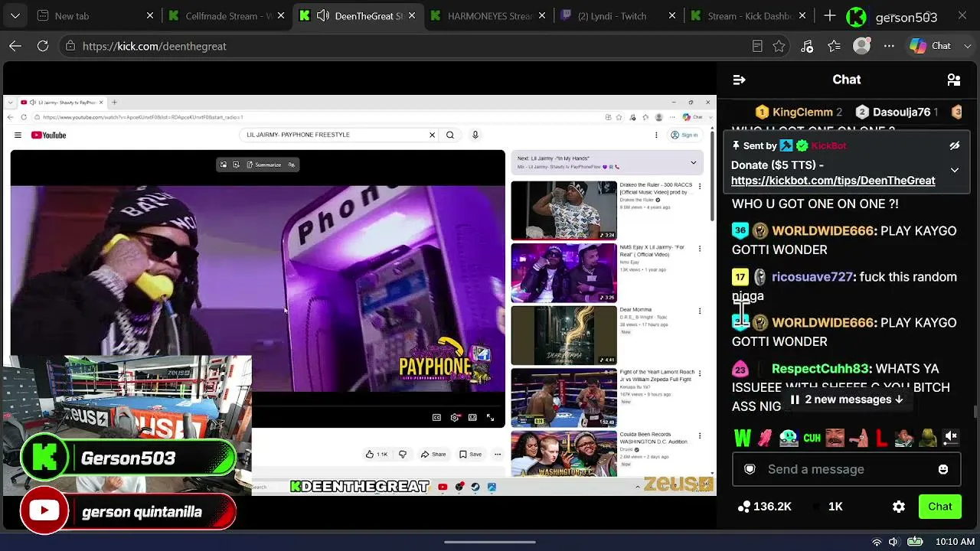Close the Lyndi - Twitch tab

(672, 16)
